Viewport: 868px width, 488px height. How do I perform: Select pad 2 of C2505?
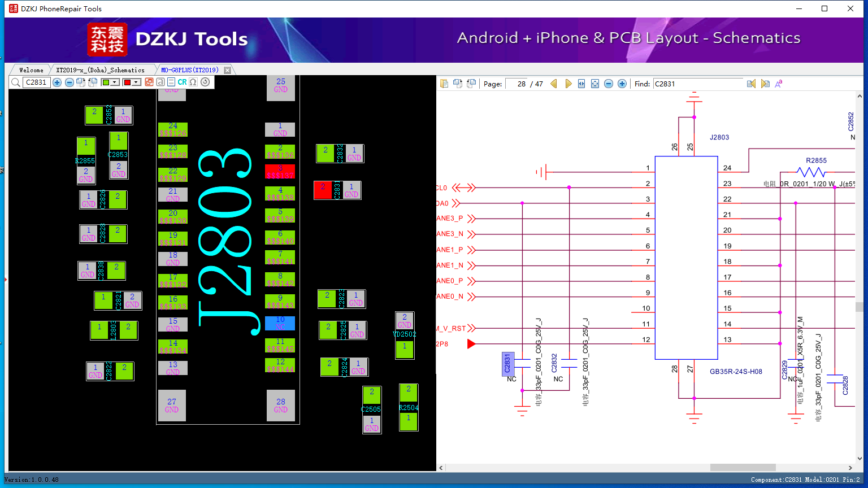[x=372, y=395]
